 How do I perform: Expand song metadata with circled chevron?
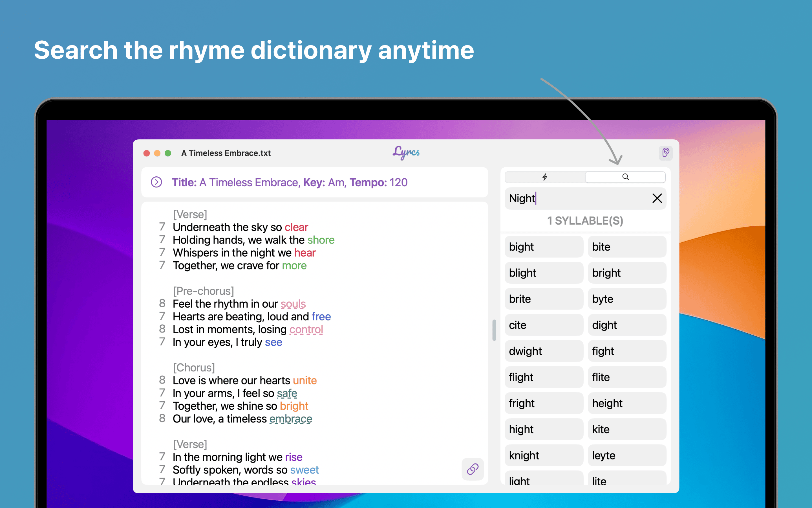[x=156, y=182]
